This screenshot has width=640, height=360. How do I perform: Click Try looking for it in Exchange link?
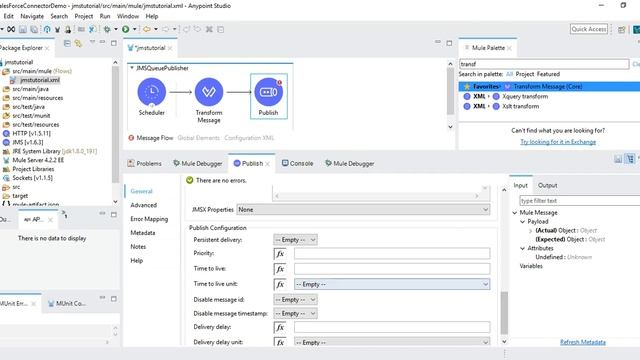tap(558, 142)
